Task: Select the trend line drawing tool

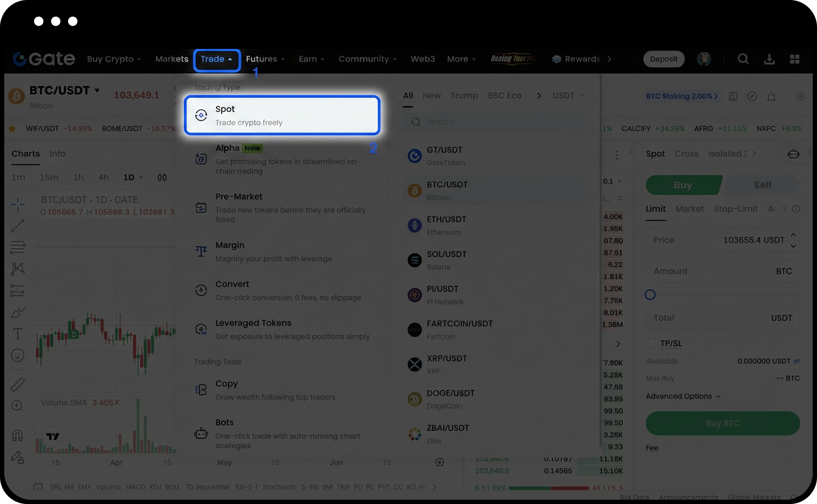Action: [17, 226]
